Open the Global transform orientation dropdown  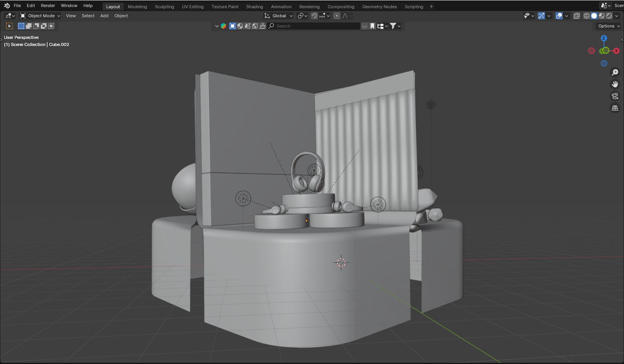[279, 16]
